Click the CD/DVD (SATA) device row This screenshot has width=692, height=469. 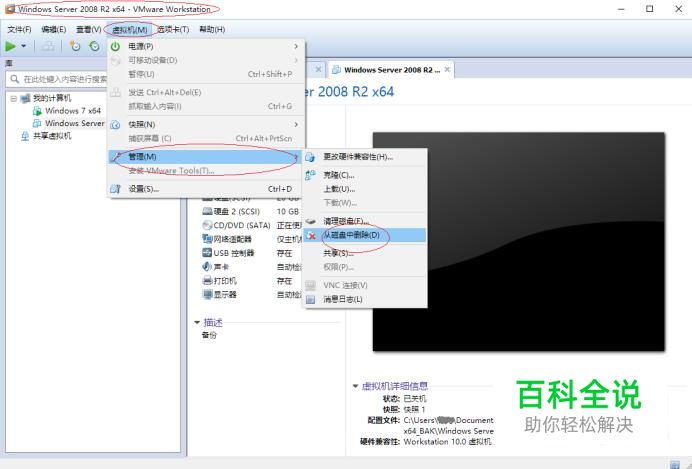pos(251,225)
